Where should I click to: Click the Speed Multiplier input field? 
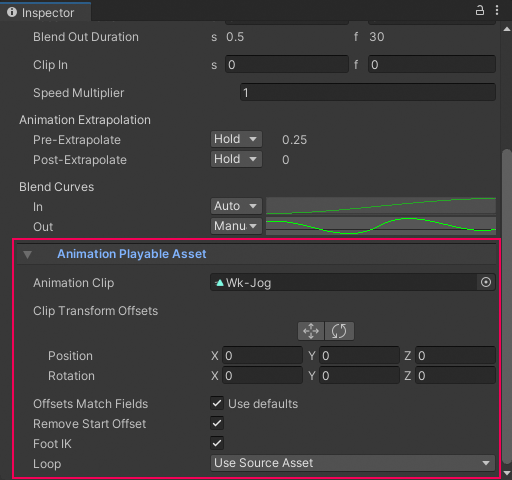pos(368,92)
